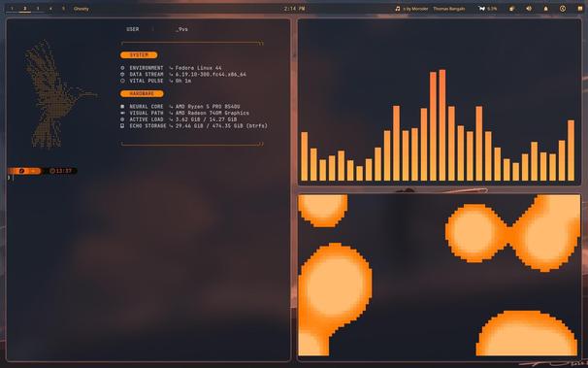Screen dimensions: 588x368
Task: Click the volume speaker icon
Action: (529, 9)
